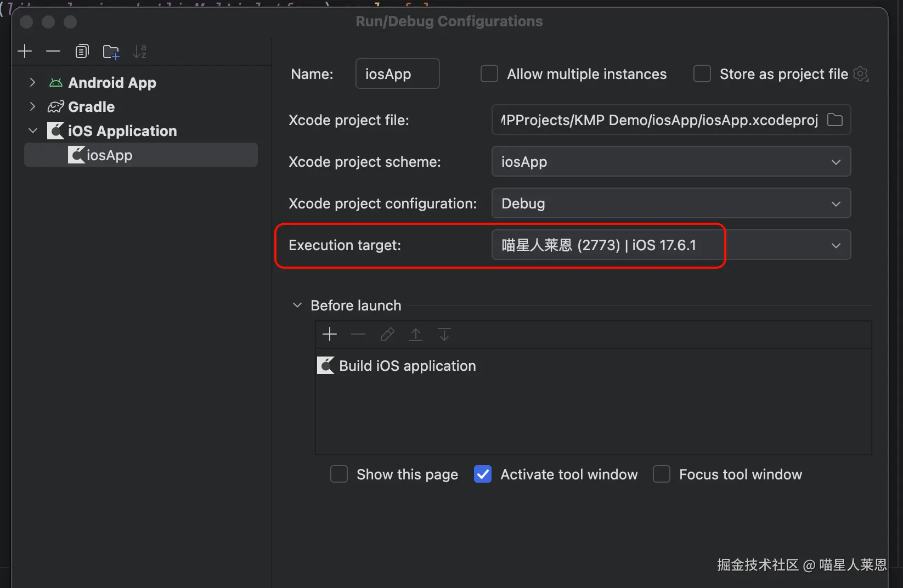This screenshot has height=588, width=903.
Task: Browse for Xcode project file folder icon
Action: (834, 120)
